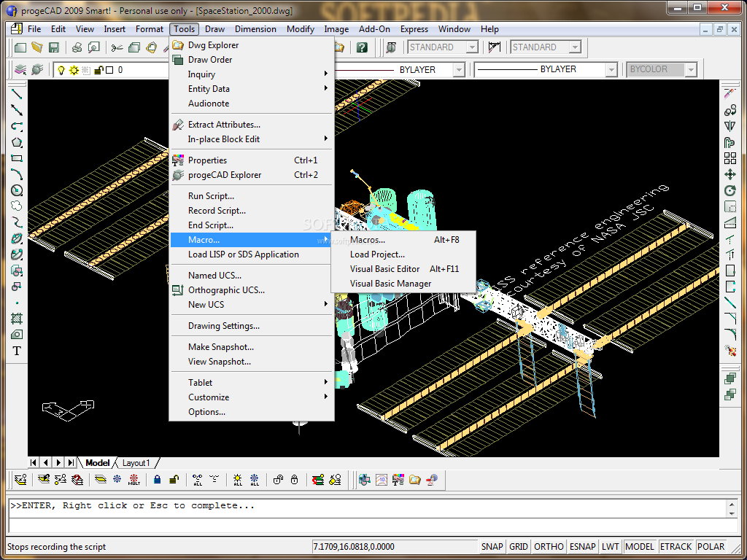The width and height of the screenshot is (747, 560).
Task: Open a drawing with the folder icon
Action: pyautogui.click(x=36, y=47)
